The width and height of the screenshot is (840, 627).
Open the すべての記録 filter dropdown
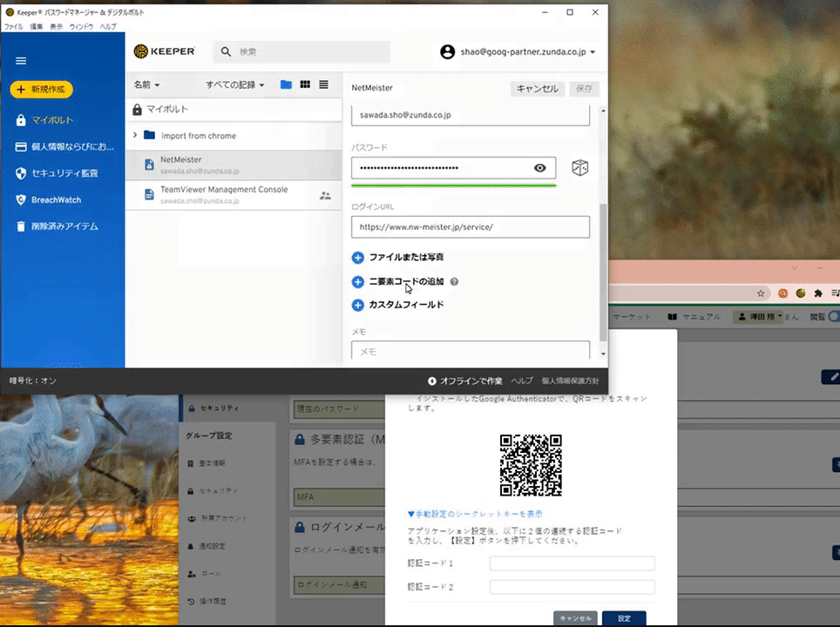pos(234,85)
